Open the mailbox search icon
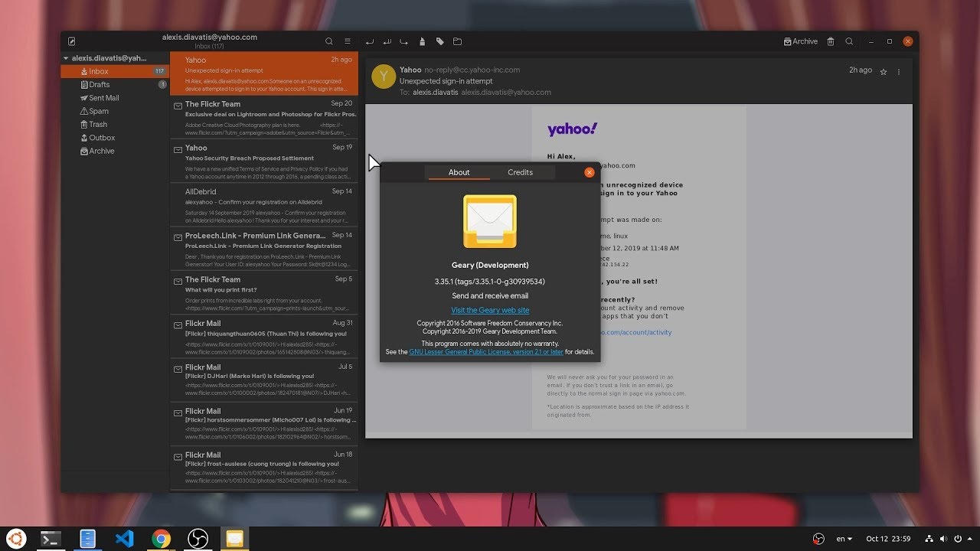 [329, 41]
